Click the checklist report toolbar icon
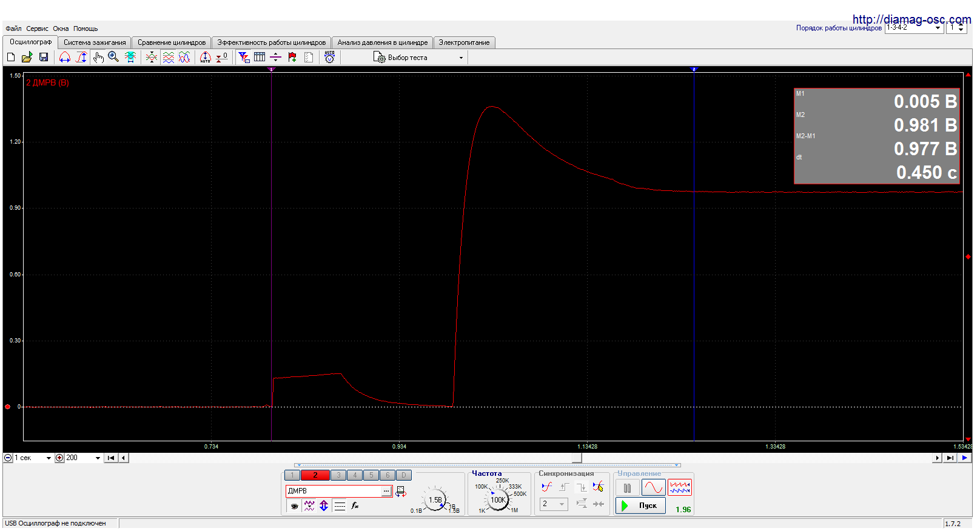 (309, 57)
